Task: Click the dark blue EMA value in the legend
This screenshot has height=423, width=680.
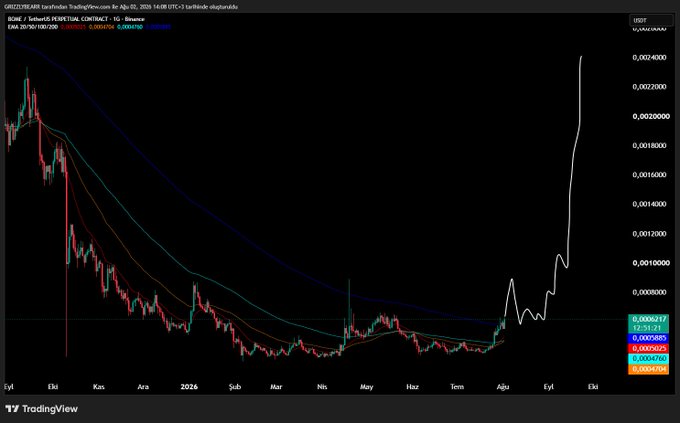Action: pos(158,27)
